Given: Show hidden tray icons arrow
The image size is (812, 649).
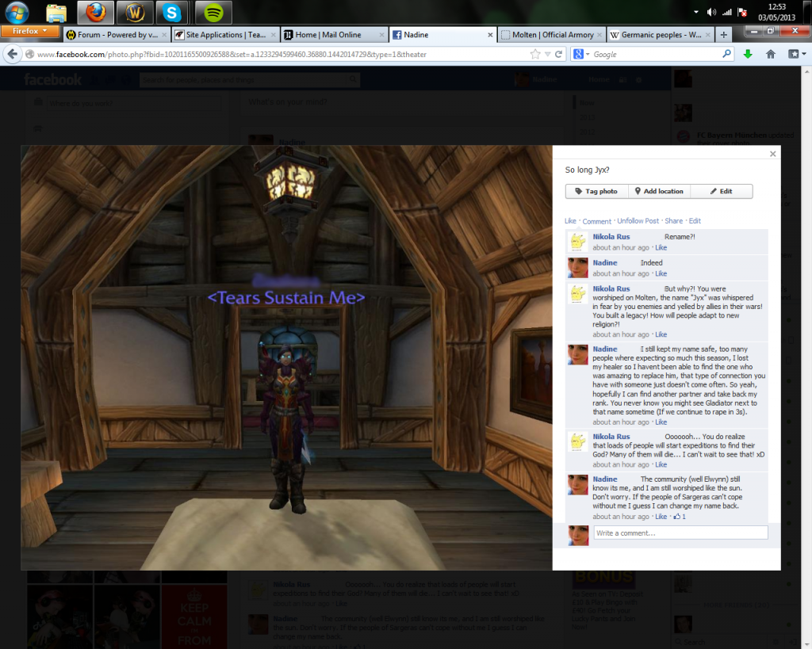Looking at the screenshot, I should coord(696,12).
